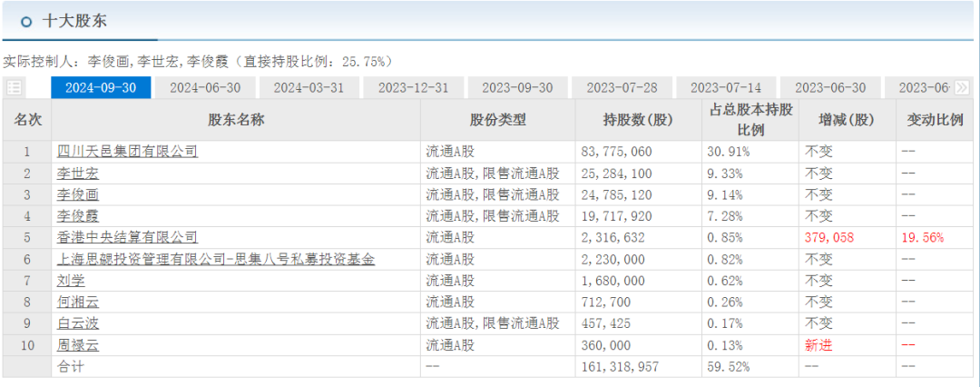The width and height of the screenshot is (980, 387).
Task: Click the 实际控制人 info line
Action: pos(198,62)
